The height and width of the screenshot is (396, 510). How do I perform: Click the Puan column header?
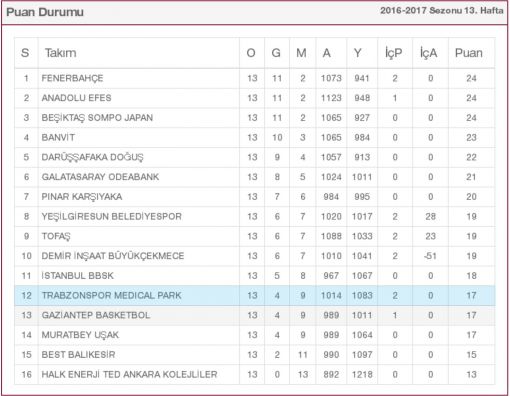click(469, 53)
